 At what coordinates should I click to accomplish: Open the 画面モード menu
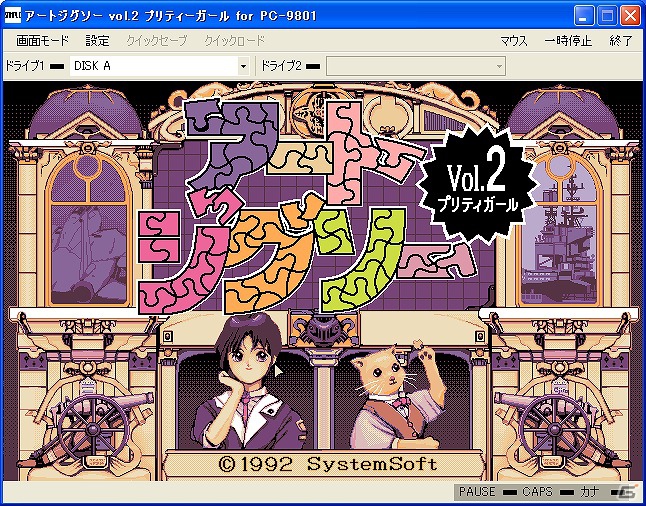42,41
